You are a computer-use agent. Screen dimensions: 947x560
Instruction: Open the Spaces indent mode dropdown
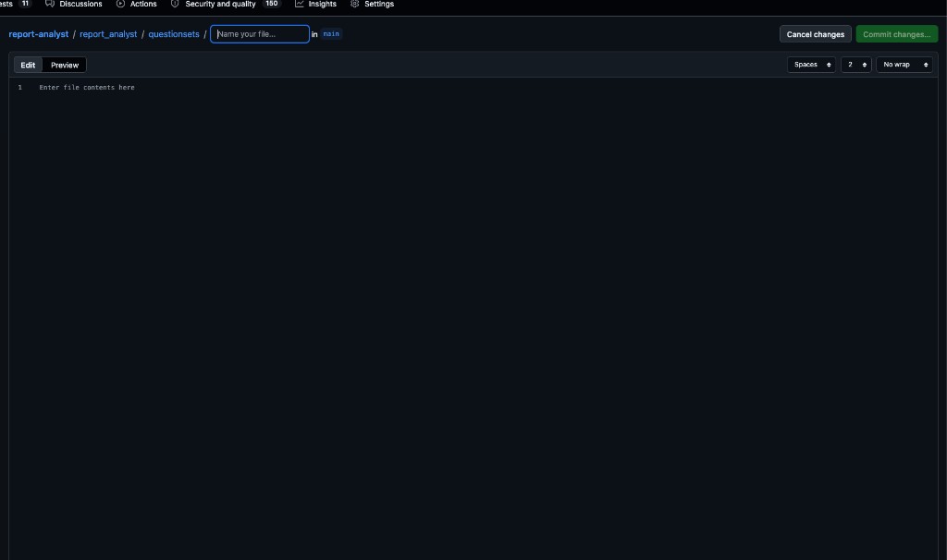pyautogui.click(x=811, y=65)
